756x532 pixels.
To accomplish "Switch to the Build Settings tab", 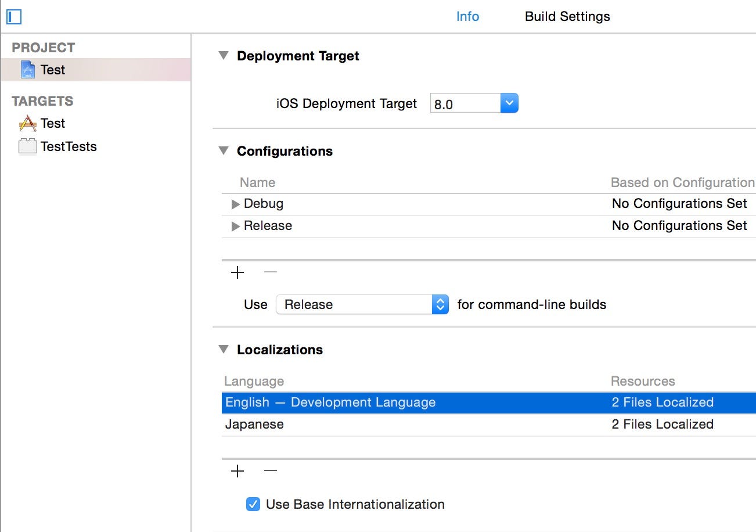I will tap(567, 16).
